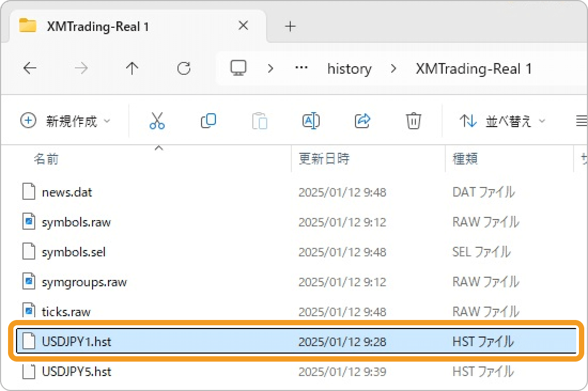The height and width of the screenshot is (391, 588).
Task: Open the view layout options icon
Action: [581, 121]
